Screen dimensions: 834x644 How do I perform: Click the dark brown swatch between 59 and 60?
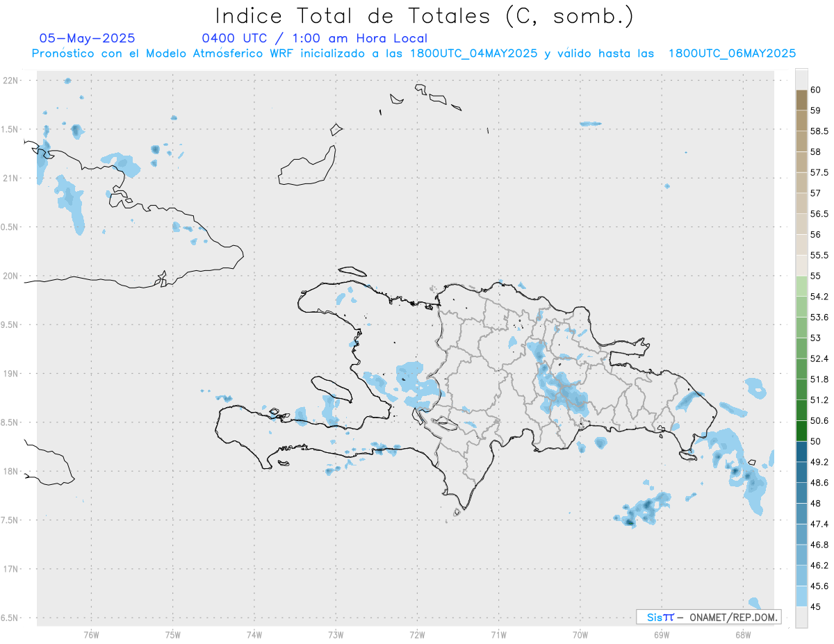point(801,100)
